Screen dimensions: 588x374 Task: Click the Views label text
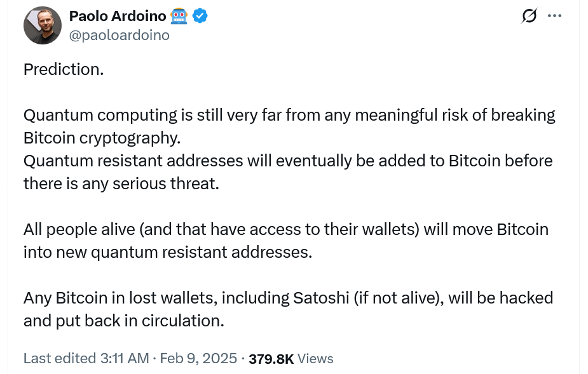tap(315, 358)
